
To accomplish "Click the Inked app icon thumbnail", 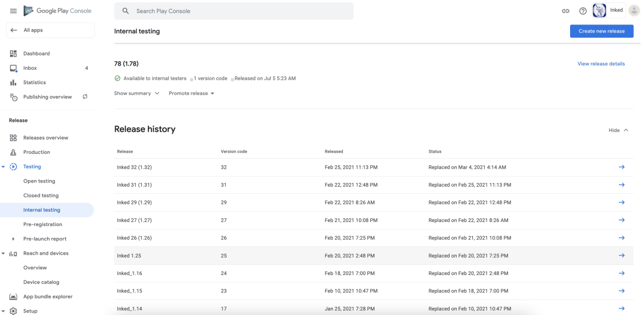I will pos(599,11).
